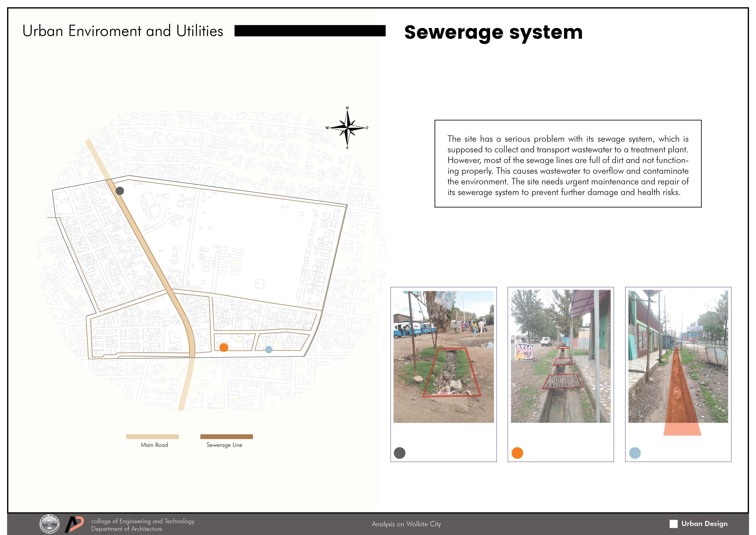This screenshot has height=535, width=756.
Task: Click the compass rose on the map
Action: tap(347, 128)
